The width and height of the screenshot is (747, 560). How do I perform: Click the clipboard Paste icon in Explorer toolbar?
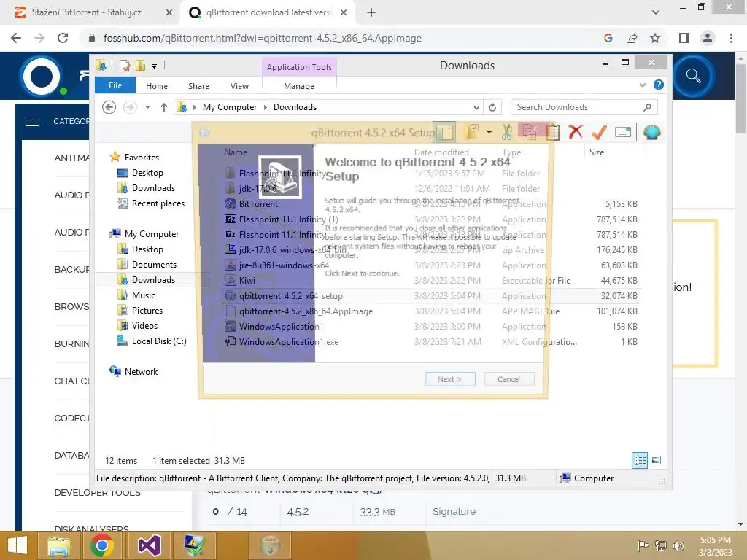(x=552, y=132)
